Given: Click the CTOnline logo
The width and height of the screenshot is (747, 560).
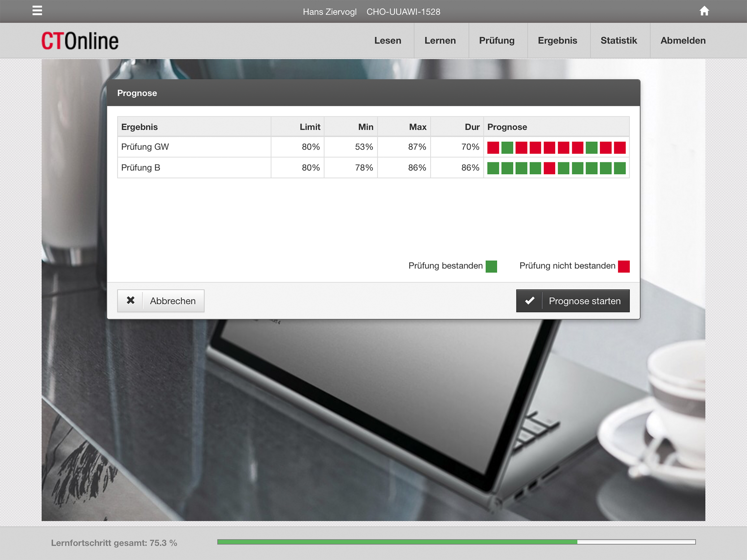Looking at the screenshot, I should coord(80,41).
